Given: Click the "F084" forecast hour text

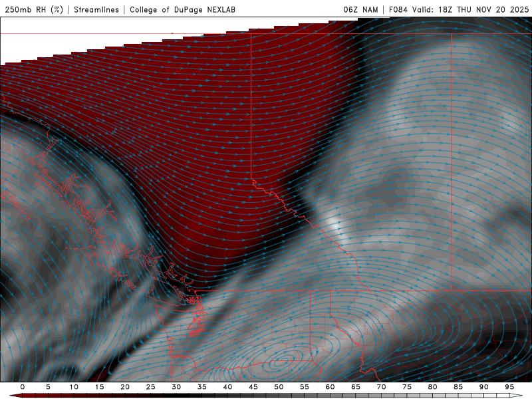Looking at the screenshot, I should point(398,9).
